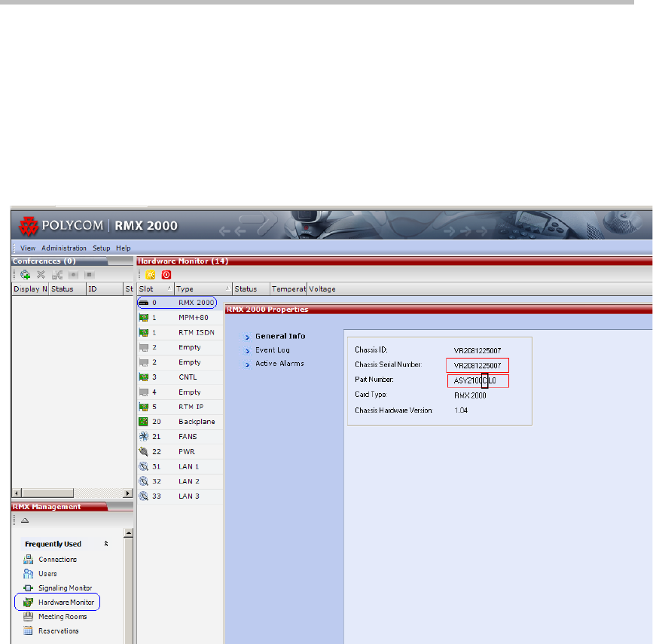Select the PWR power supply row
The image size is (653, 644).
click(186, 451)
